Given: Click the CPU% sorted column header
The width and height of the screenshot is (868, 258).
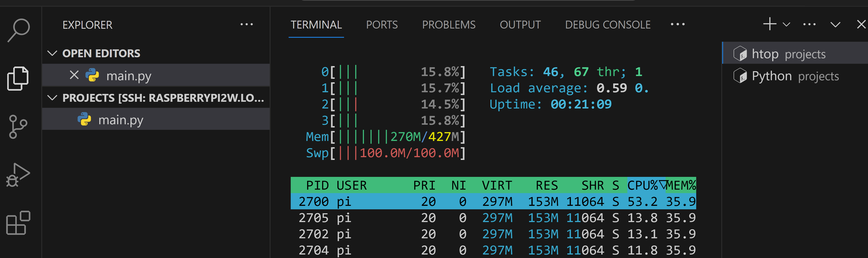Looking at the screenshot, I should pyautogui.click(x=646, y=185).
